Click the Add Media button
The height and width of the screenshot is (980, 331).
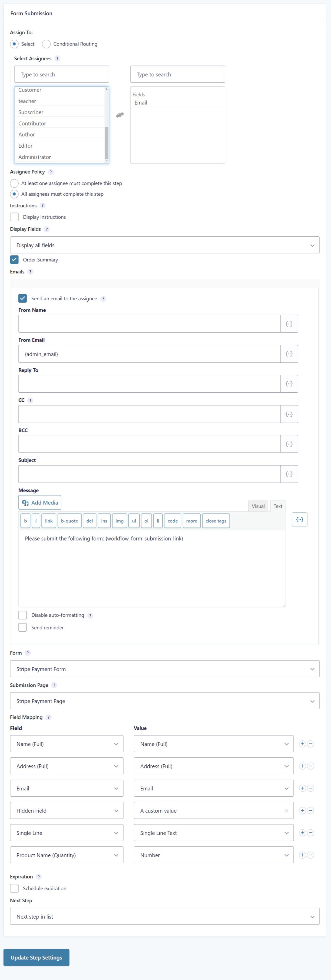point(40,503)
